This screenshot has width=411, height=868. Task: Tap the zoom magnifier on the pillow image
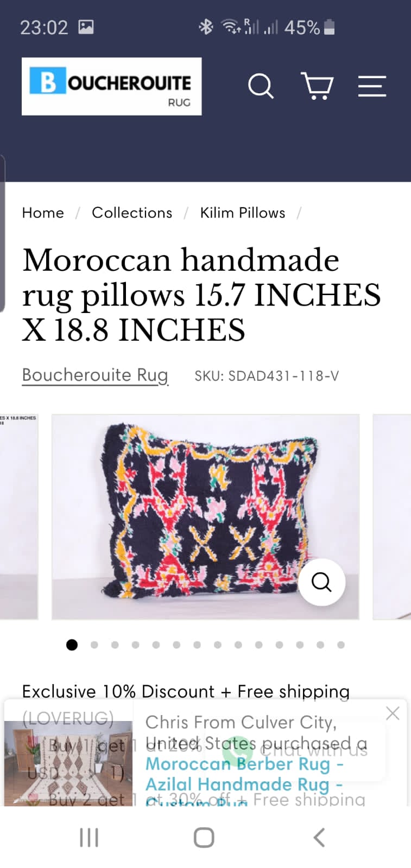pyautogui.click(x=321, y=582)
